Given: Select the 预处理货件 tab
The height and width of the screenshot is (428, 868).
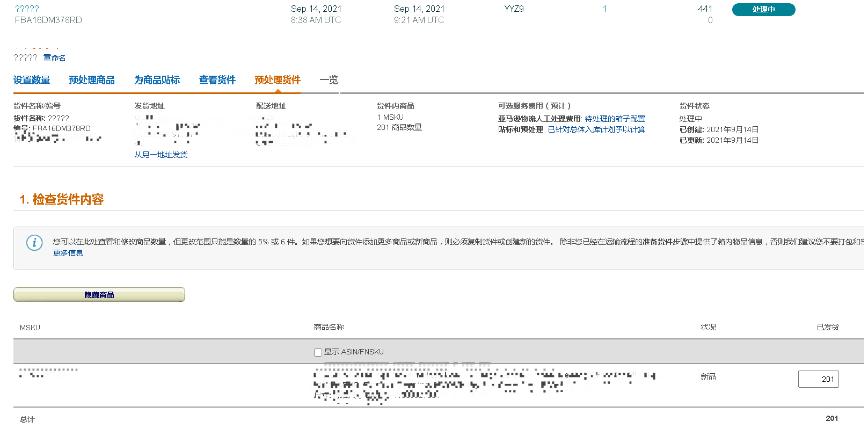Looking at the screenshot, I should click(278, 80).
